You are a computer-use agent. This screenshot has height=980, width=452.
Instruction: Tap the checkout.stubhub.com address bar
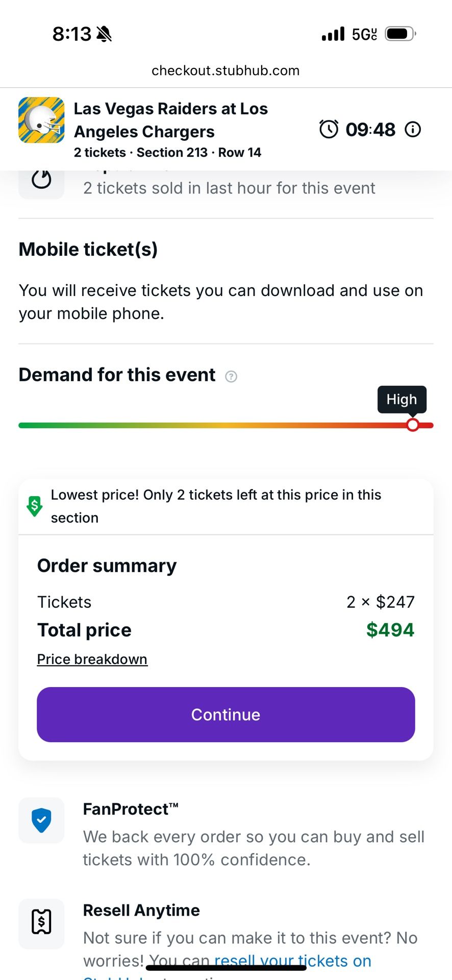point(225,70)
